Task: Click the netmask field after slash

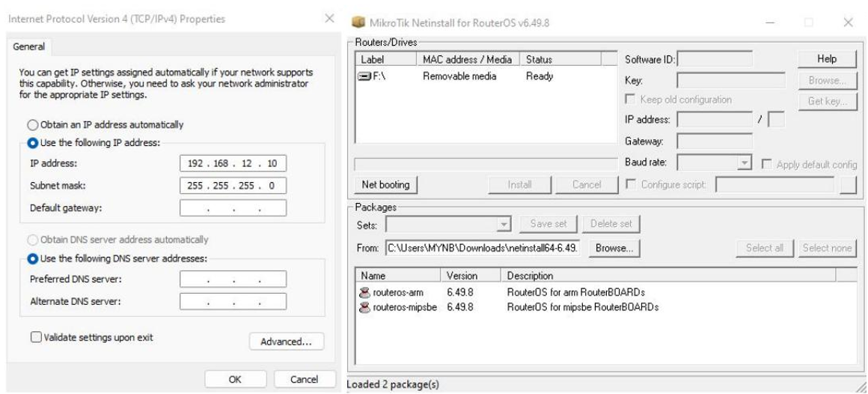Action: 776,119
